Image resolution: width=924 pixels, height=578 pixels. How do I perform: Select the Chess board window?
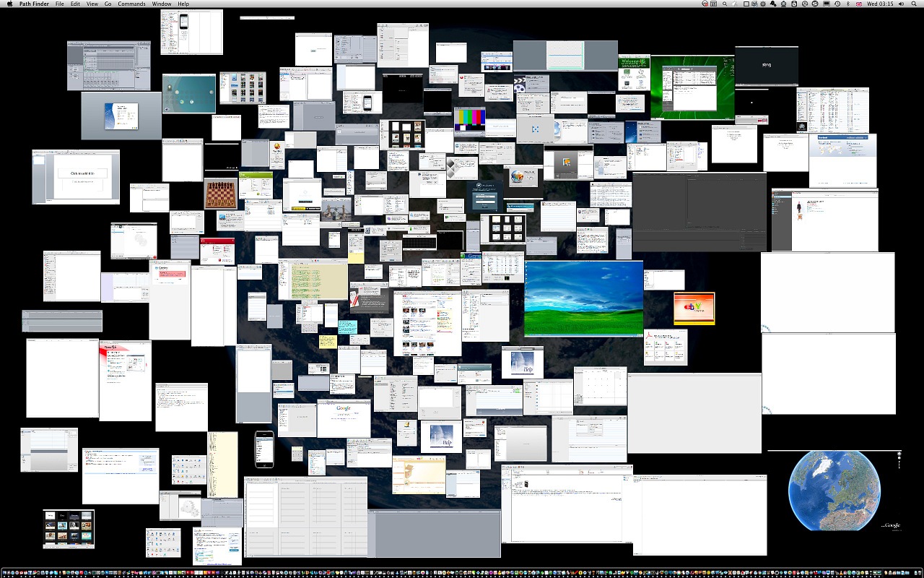(x=220, y=194)
